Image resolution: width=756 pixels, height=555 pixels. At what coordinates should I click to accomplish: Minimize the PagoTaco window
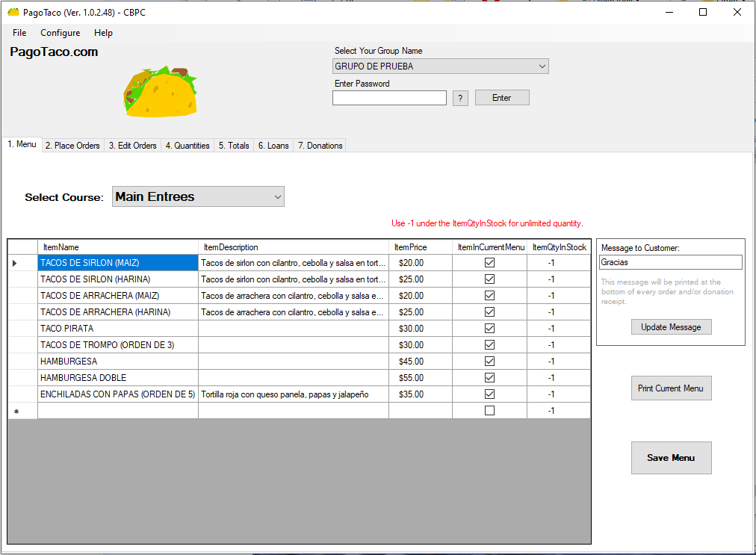[x=669, y=12]
